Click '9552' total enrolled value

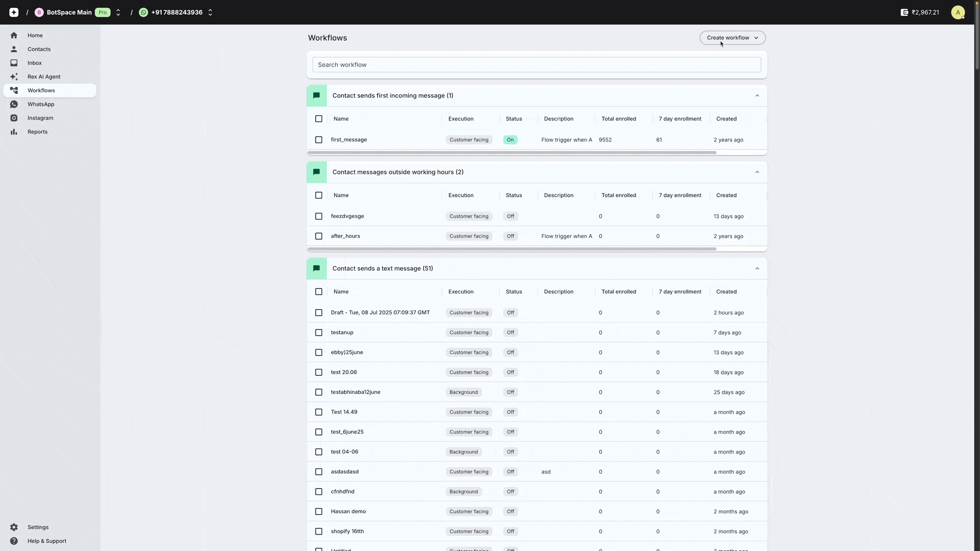pyautogui.click(x=605, y=140)
